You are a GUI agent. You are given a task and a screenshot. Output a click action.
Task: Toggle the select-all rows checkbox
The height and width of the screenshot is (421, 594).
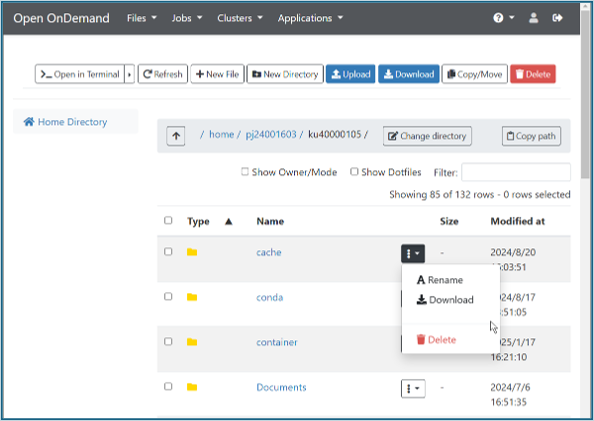(x=168, y=221)
